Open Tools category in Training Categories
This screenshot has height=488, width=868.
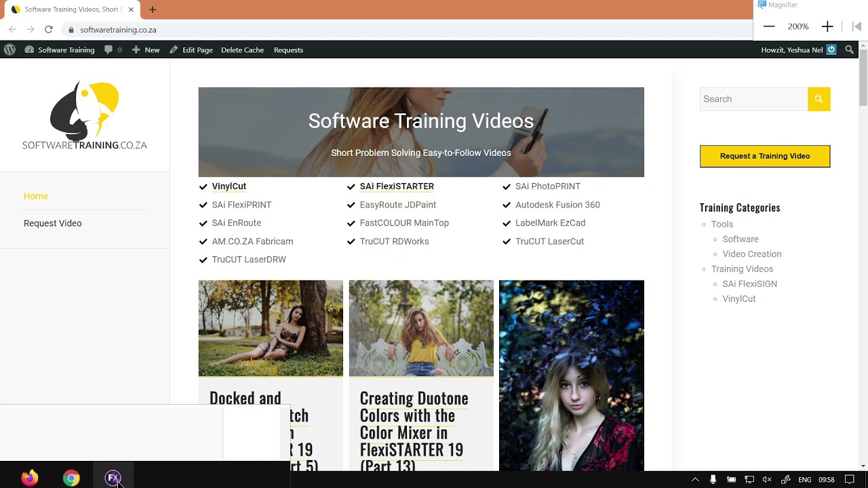coord(722,224)
